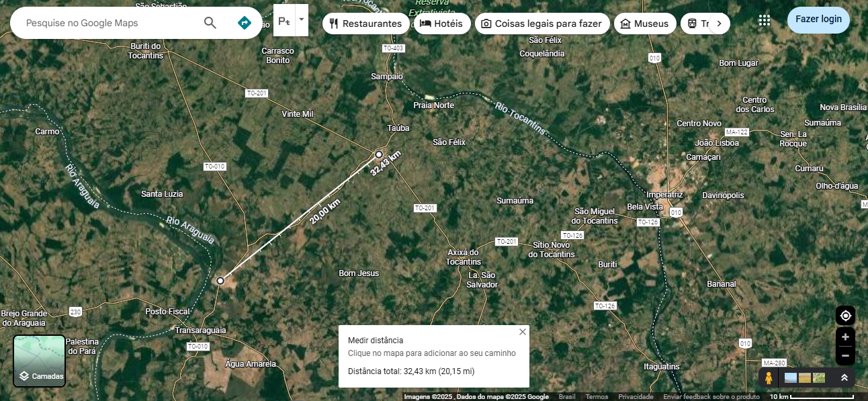Image resolution: width=868 pixels, height=401 pixels.
Task: Click the Olho-d'água label
Action: click(837, 186)
